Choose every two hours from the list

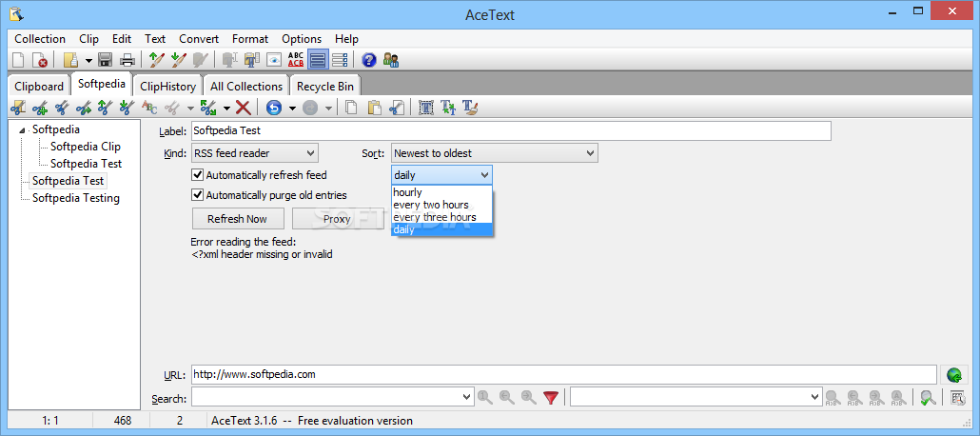(441, 205)
